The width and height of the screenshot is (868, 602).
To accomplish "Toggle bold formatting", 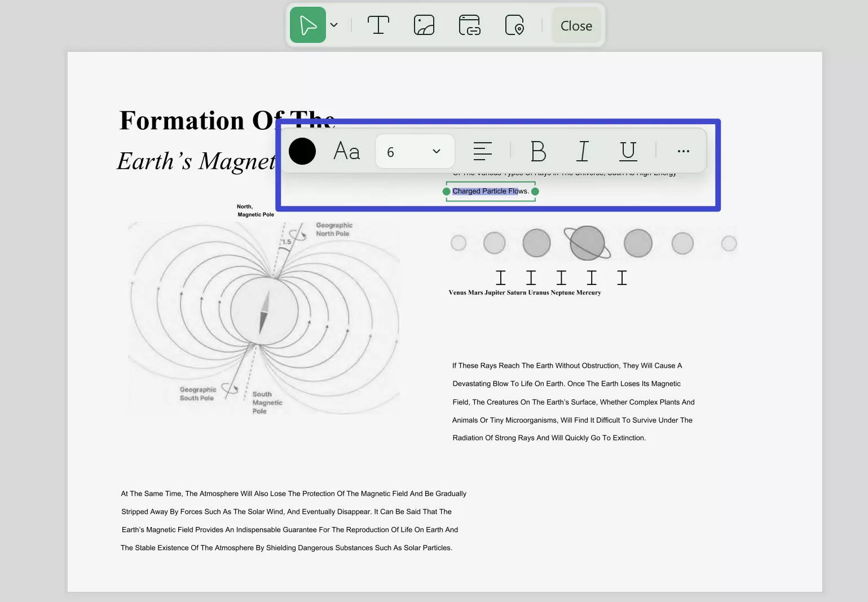I will (x=539, y=151).
